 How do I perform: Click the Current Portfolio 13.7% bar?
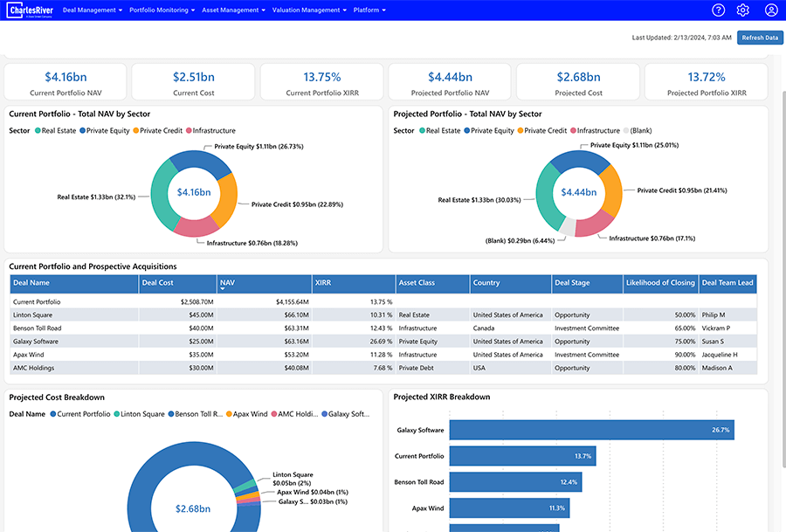(523, 456)
